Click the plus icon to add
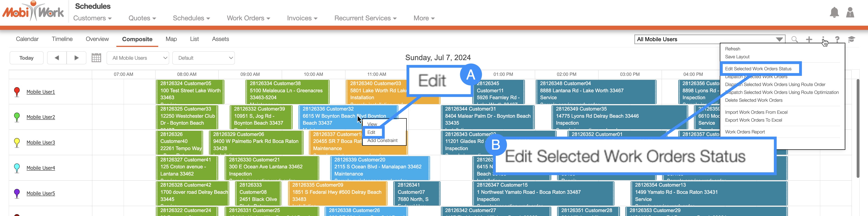 809,39
